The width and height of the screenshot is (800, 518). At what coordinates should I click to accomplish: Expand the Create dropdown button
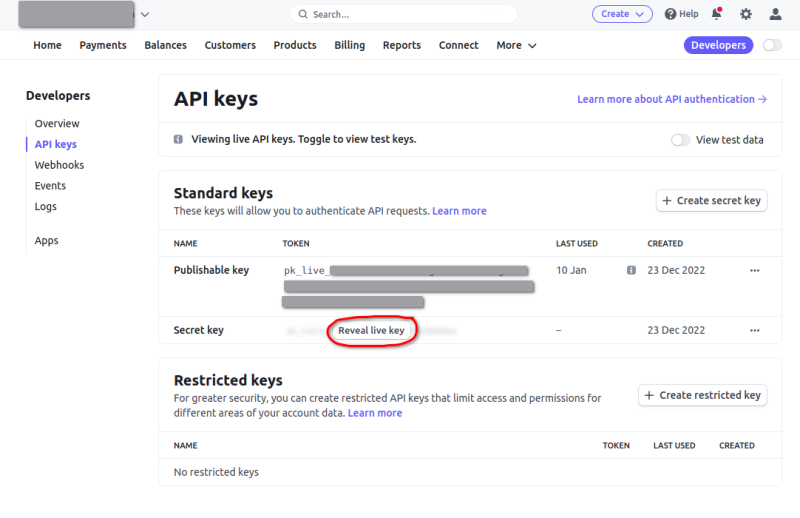(622, 14)
